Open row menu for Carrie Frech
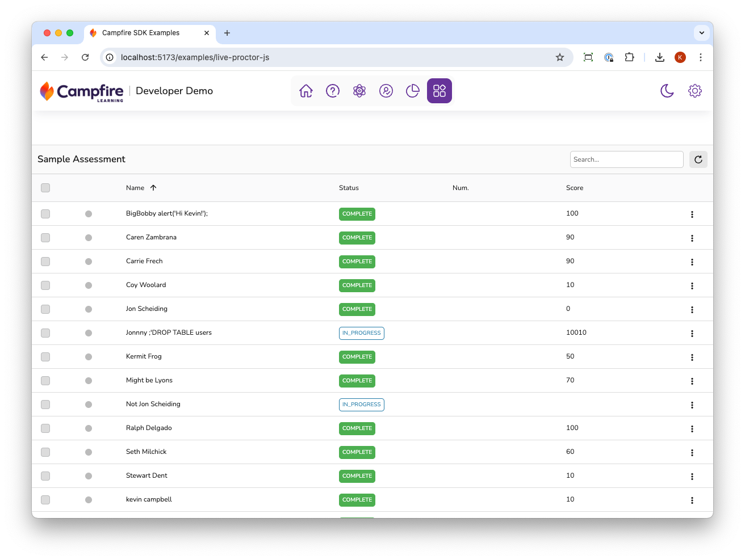745x560 pixels. pos(692,262)
